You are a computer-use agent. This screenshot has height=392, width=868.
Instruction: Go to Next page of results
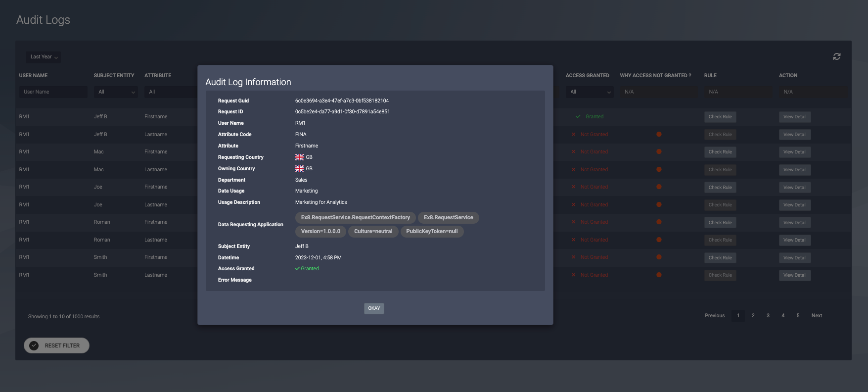pyautogui.click(x=817, y=316)
